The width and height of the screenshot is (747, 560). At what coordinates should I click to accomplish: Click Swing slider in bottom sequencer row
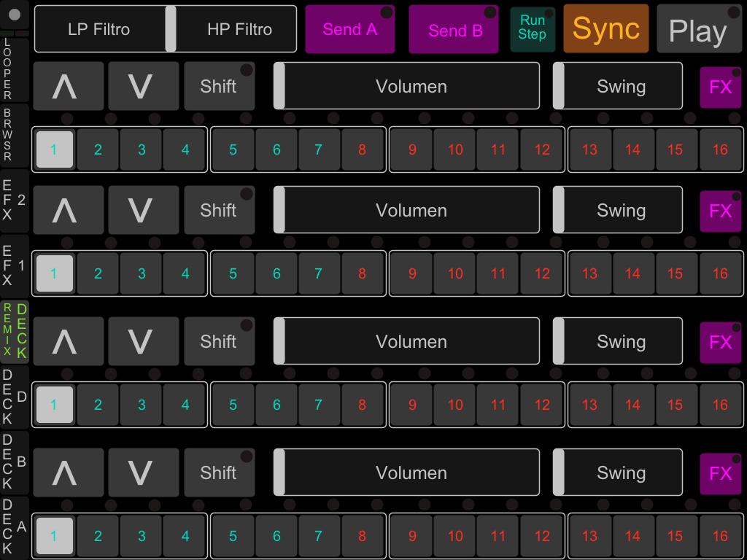click(617, 472)
